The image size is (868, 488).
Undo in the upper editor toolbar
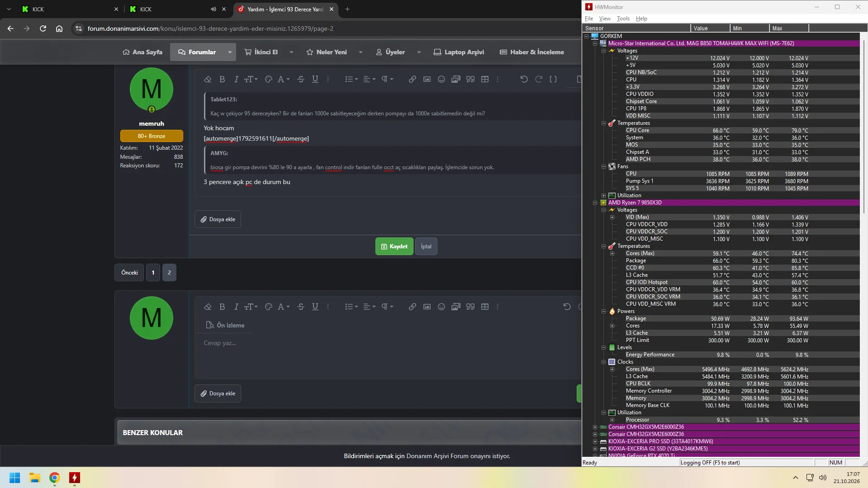524,79
